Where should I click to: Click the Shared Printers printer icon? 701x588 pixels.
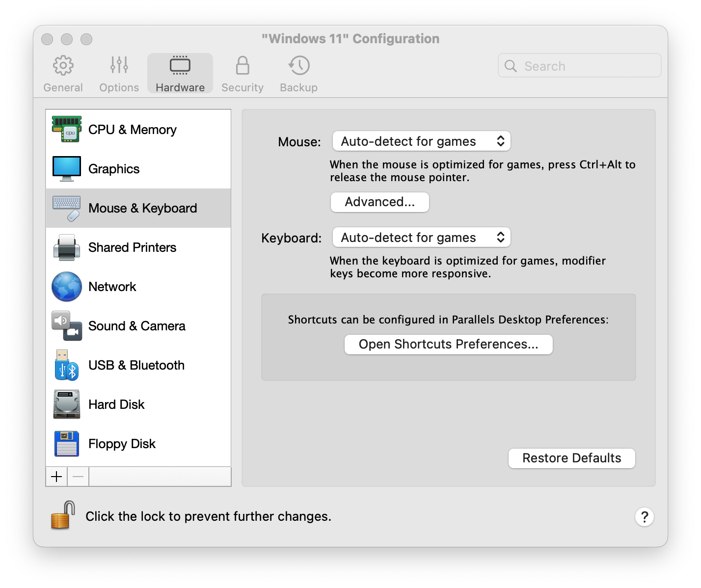pyautogui.click(x=67, y=247)
